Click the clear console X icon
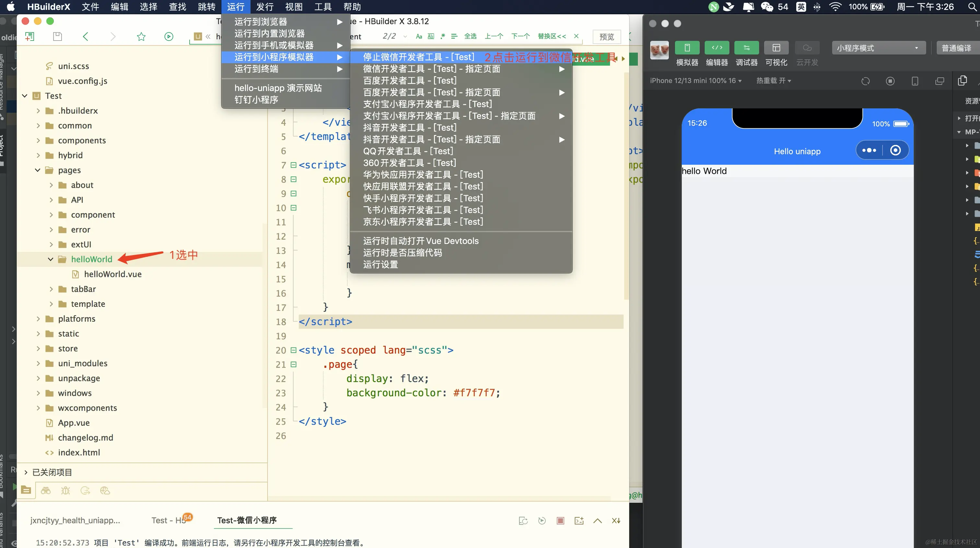Screen dimensions: 980x548 coord(616,521)
